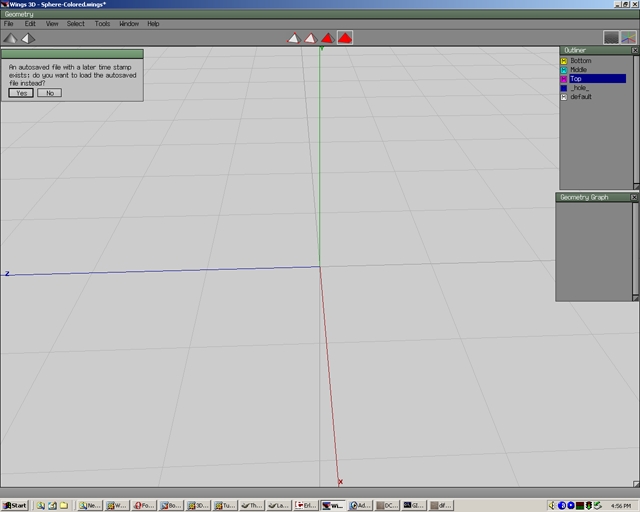Open the View menu
This screenshot has width=640, height=512.
[x=52, y=24]
